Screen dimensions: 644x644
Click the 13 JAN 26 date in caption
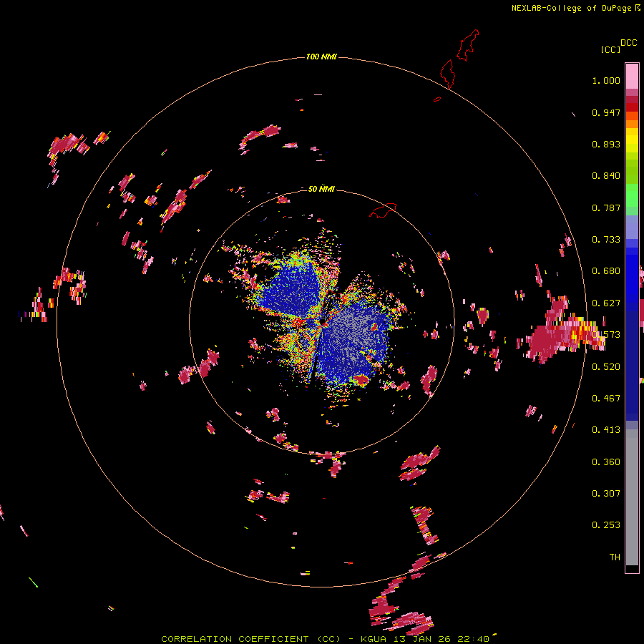click(x=423, y=639)
